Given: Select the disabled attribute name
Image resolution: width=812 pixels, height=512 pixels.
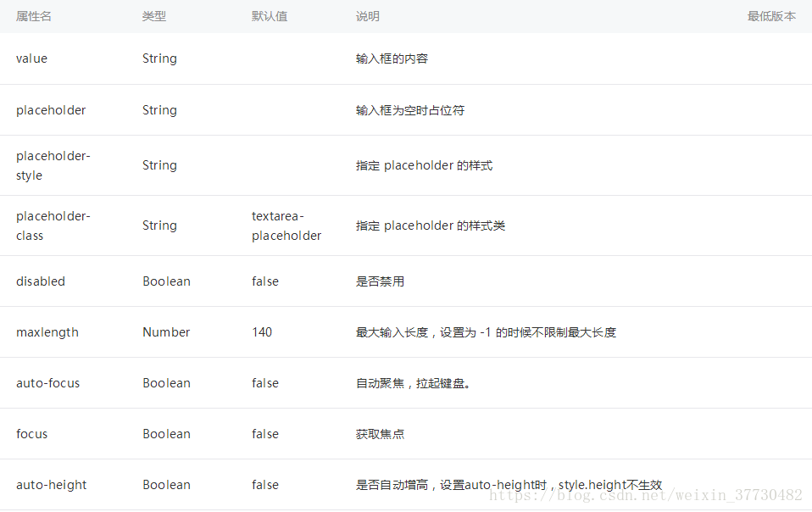Looking at the screenshot, I should click(x=41, y=281).
